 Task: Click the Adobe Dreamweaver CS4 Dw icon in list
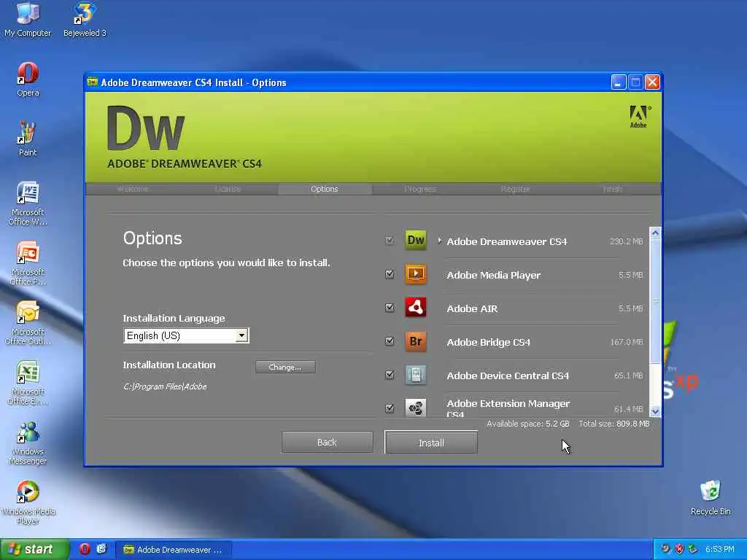pyautogui.click(x=415, y=240)
